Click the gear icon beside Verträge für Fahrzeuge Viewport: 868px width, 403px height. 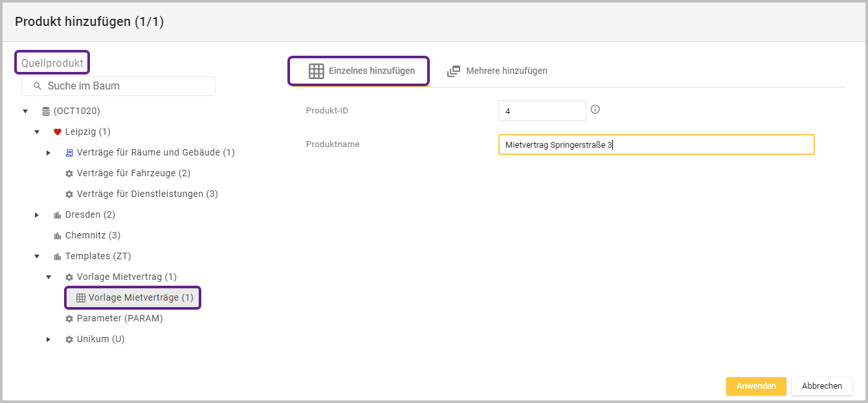(x=69, y=174)
